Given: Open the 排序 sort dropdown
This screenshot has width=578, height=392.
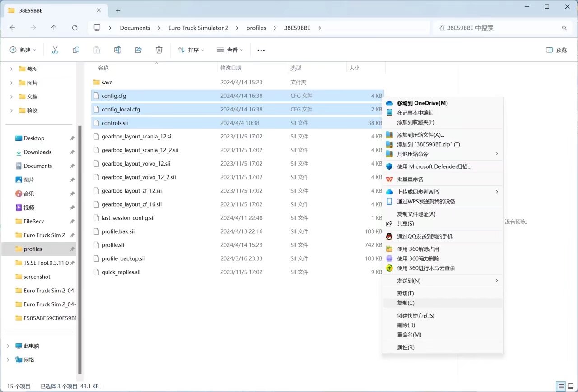Looking at the screenshot, I should point(191,50).
